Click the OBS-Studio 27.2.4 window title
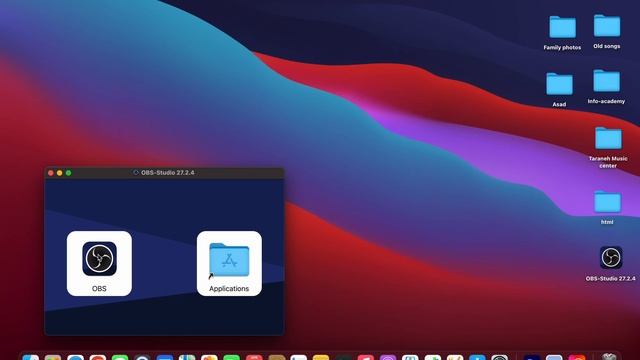Image resolution: width=640 pixels, height=360 pixels. (x=167, y=173)
